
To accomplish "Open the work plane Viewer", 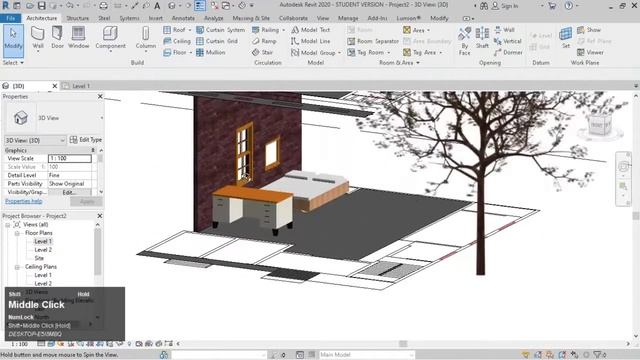I will pos(590,53).
